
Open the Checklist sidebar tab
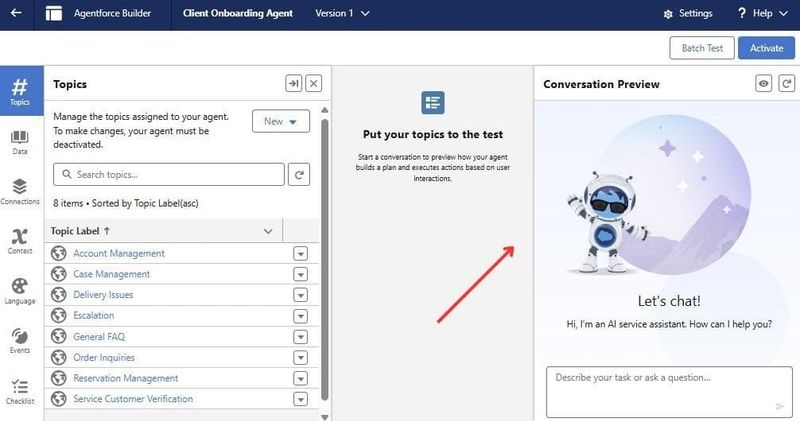point(20,391)
